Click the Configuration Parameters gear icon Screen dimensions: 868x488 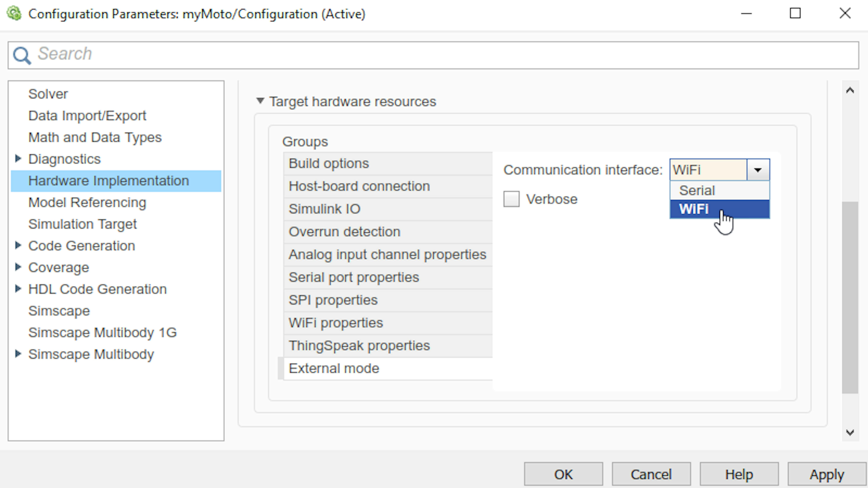point(14,14)
